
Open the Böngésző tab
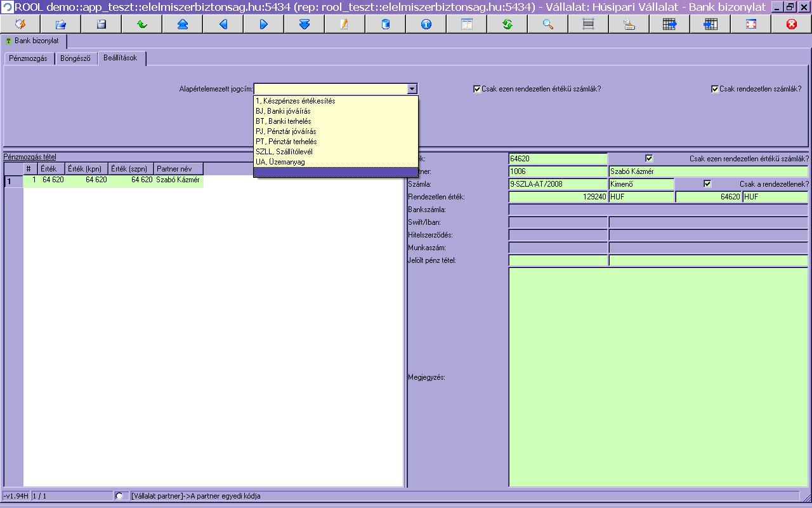[x=75, y=58]
